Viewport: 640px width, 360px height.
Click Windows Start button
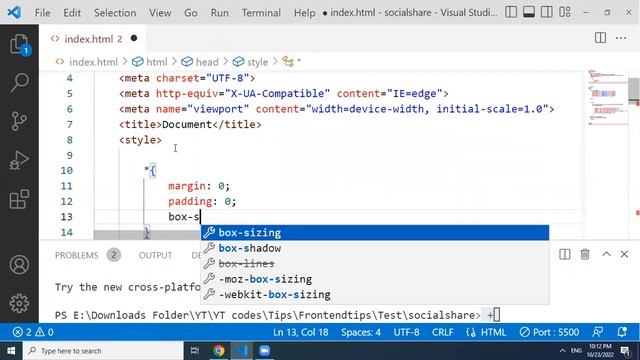click(11, 351)
